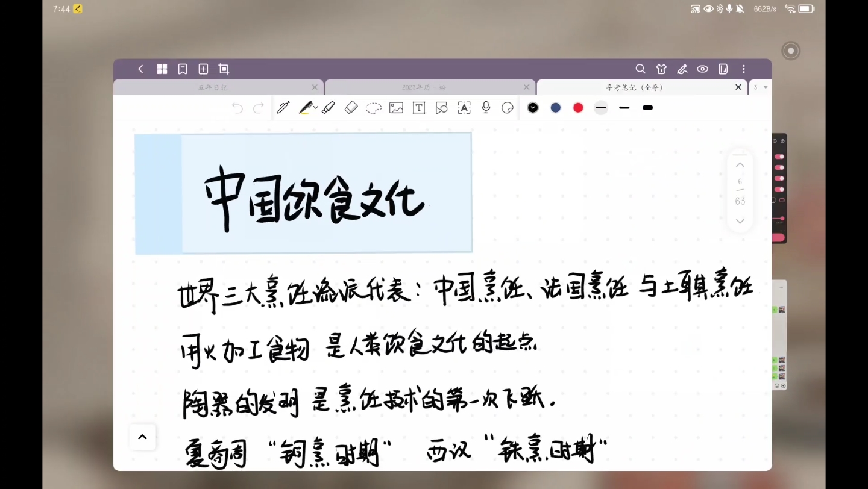
Task: Select the thickest stroke width
Action: [648, 108]
